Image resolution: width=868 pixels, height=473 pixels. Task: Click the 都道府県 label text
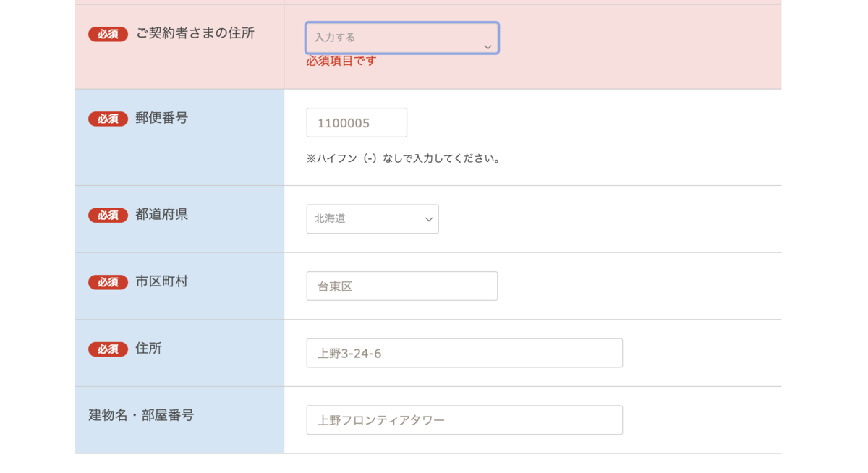click(x=162, y=214)
